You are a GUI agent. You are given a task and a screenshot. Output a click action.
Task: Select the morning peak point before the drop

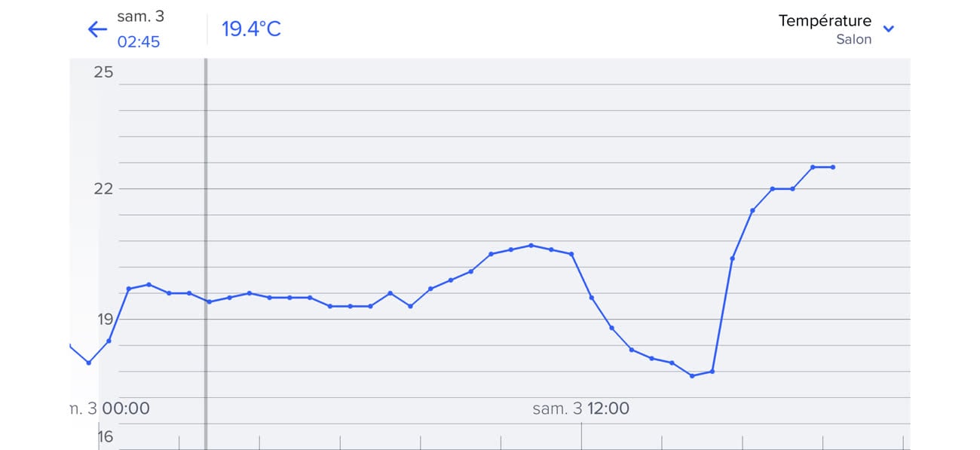531,245
